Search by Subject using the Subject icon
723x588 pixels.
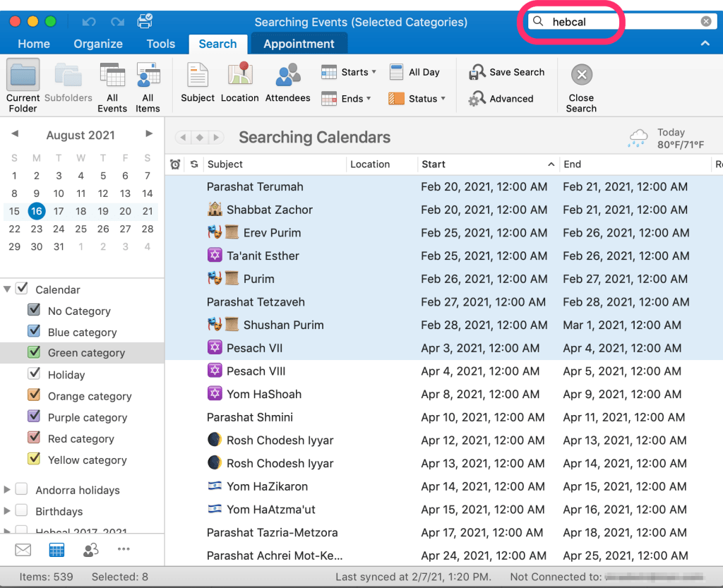click(198, 80)
